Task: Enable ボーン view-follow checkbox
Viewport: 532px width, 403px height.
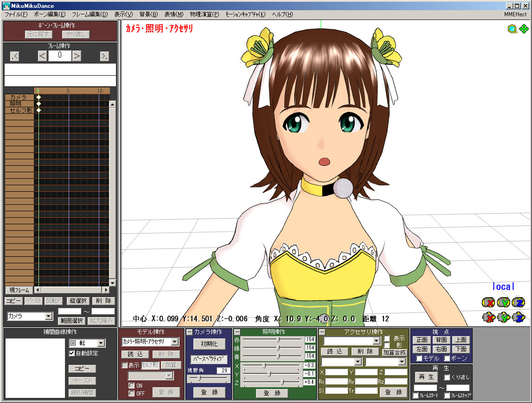Action: pyautogui.click(x=447, y=358)
